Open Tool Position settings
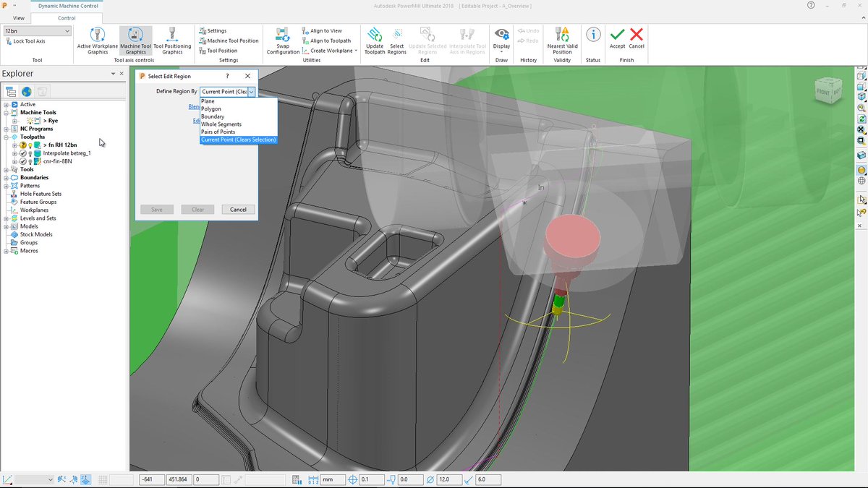The image size is (868, 488). point(218,51)
